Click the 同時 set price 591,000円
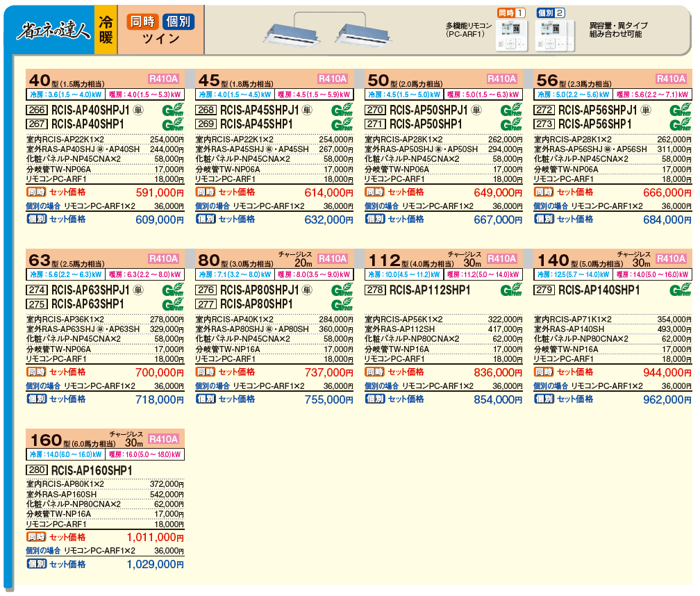Image resolution: width=700 pixels, height=596 pixels. click(x=160, y=192)
